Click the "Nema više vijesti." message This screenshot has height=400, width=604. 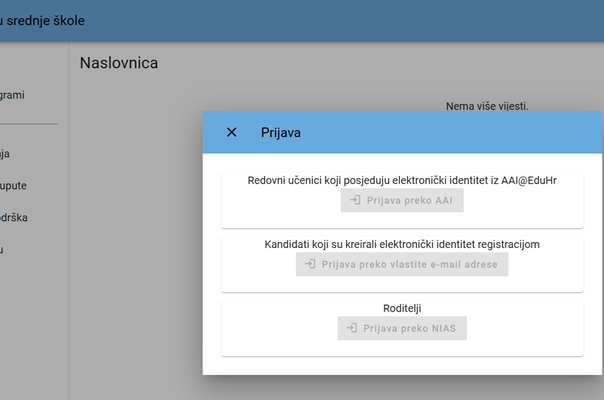click(x=486, y=106)
